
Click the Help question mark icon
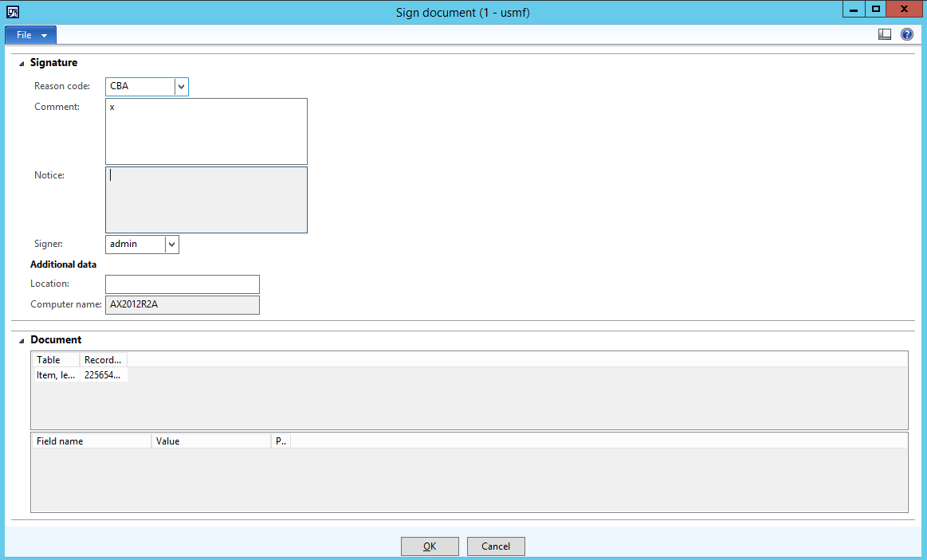click(x=906, y=34)
